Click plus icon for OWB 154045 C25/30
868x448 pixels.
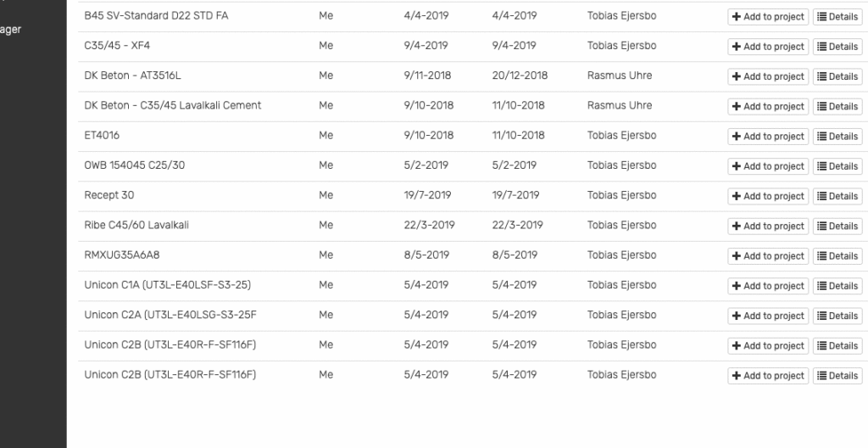[737, 166]
